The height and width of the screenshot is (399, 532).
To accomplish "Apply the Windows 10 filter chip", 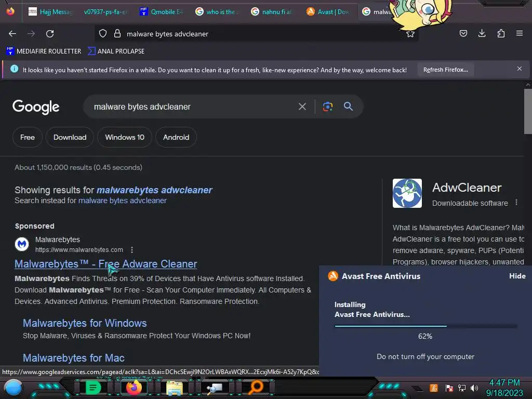I will (x=125, y=137).
